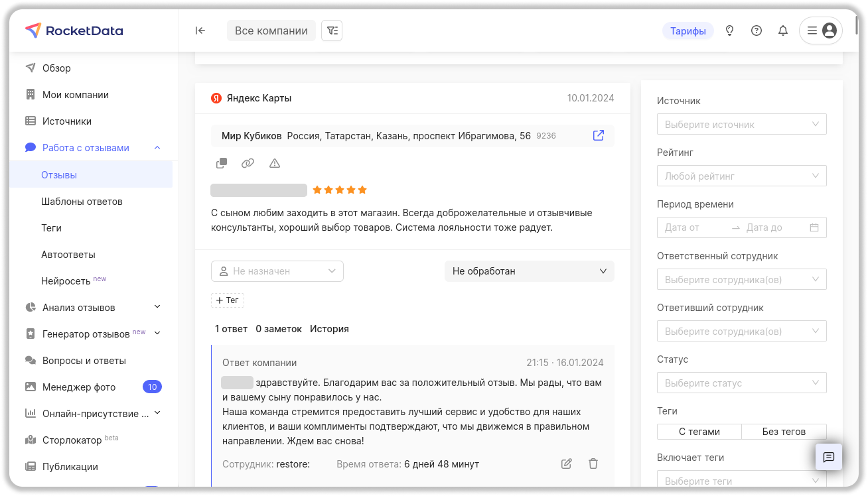Edit the company reply

click(567, 464)
